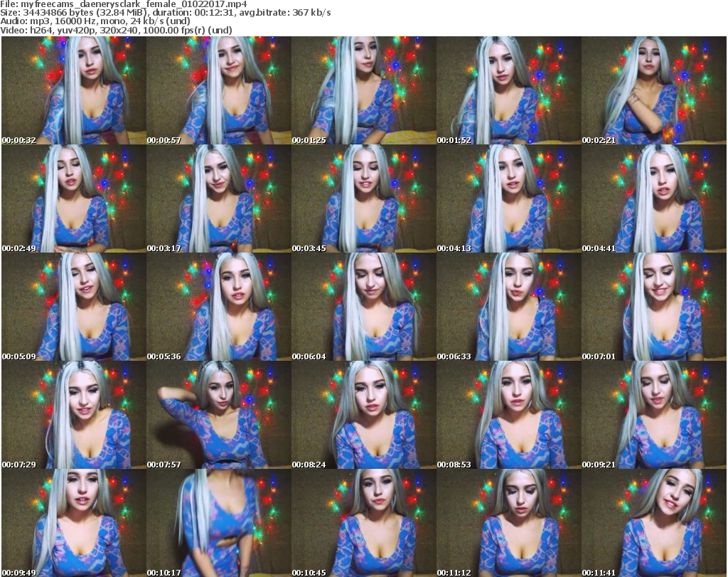The width and height of the screenshot is (728, 577).
Task: Select the thumbnail timestamped 00:07:01
Action: coord(654,307)
